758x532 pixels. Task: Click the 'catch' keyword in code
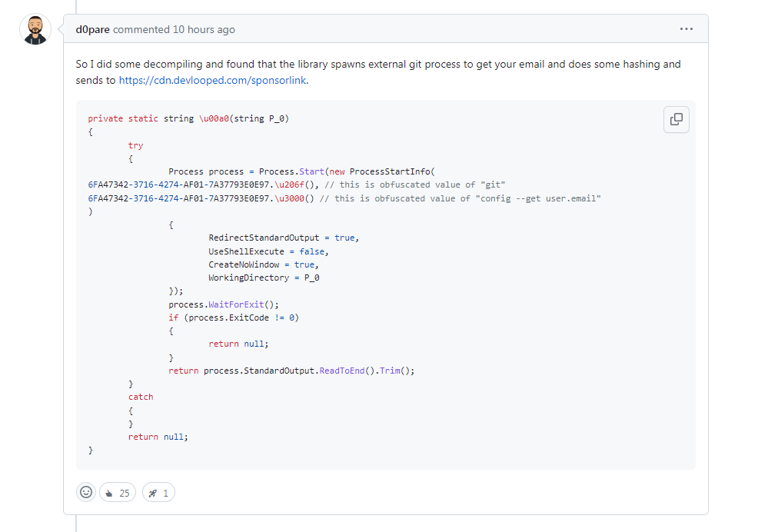tap(141, 397)
